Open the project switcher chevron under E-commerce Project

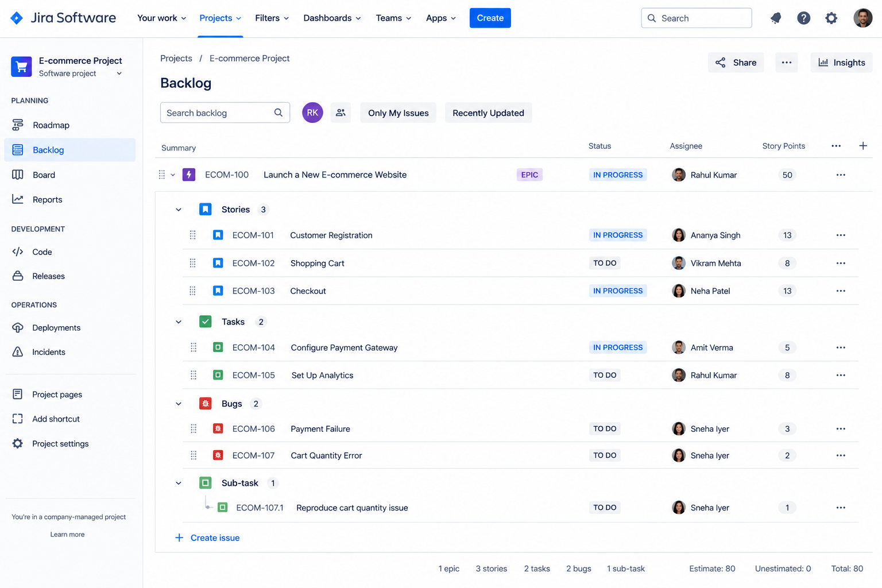[119, 73]
